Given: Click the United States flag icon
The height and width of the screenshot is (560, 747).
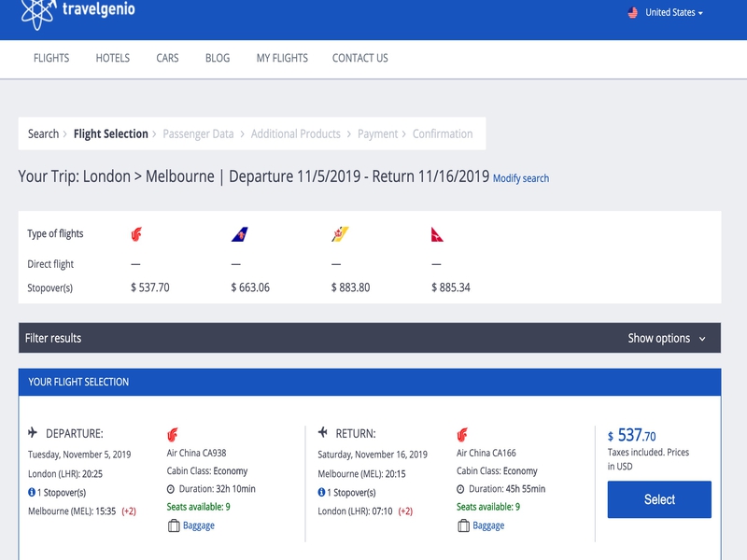Looking at the screenshot, I should (633, 13).
